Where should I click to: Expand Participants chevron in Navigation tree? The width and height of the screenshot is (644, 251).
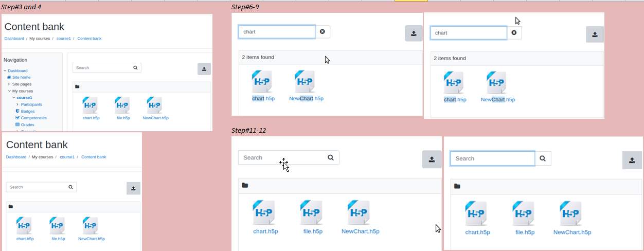18,104
